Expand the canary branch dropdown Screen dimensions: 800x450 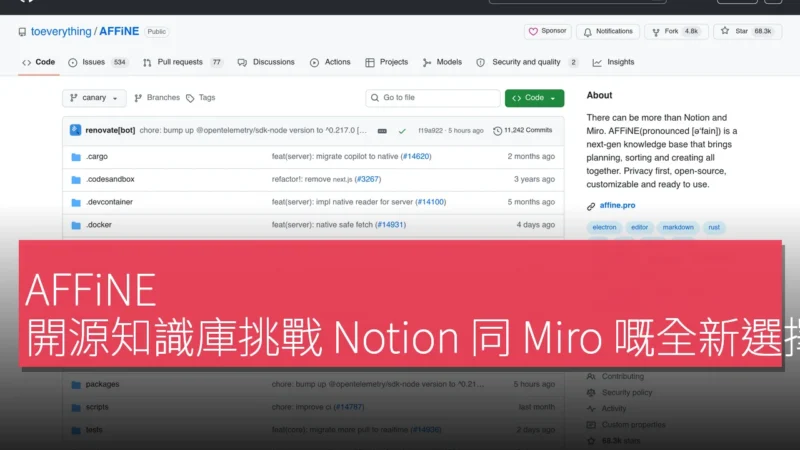tap(94, 98)
